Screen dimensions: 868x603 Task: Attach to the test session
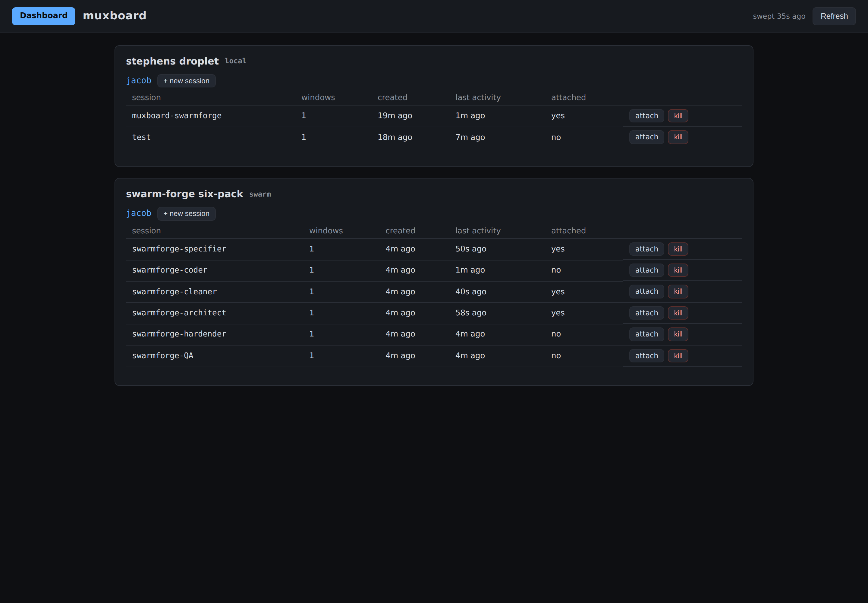(646, 137)
